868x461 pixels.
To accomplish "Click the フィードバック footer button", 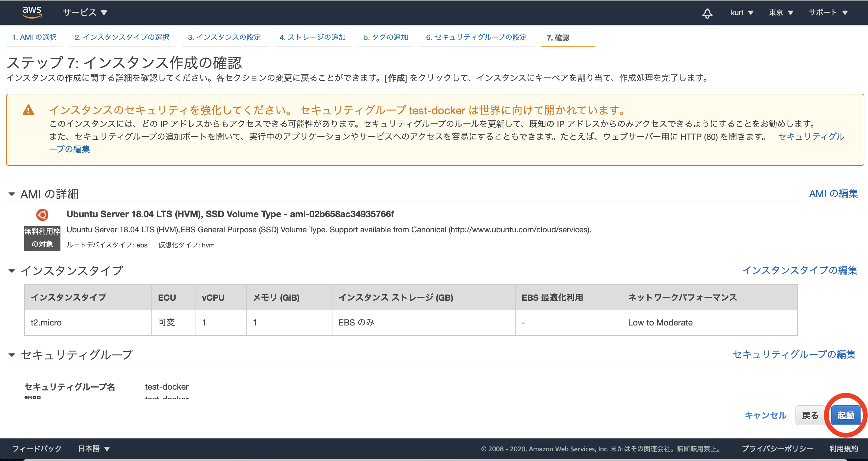I will coord(37,449).
